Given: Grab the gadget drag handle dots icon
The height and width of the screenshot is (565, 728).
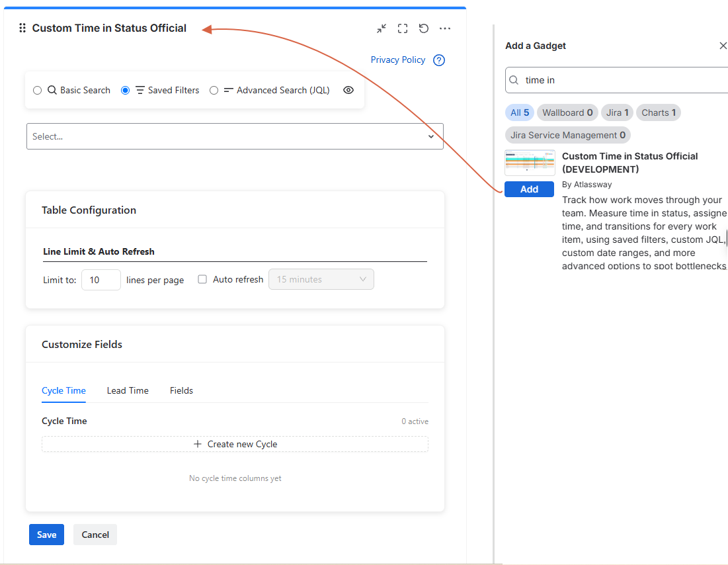Looking at the screenshot, I should 22,28.
